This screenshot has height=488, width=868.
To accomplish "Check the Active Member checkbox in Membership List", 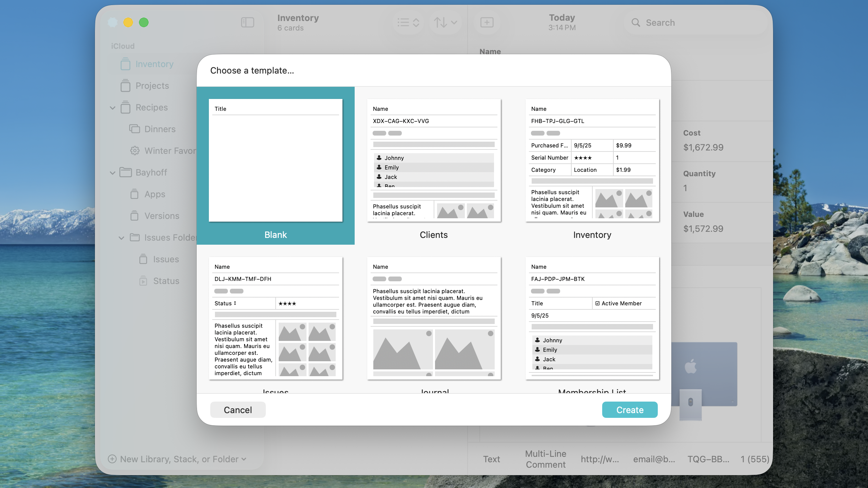I will click(598, 303).
